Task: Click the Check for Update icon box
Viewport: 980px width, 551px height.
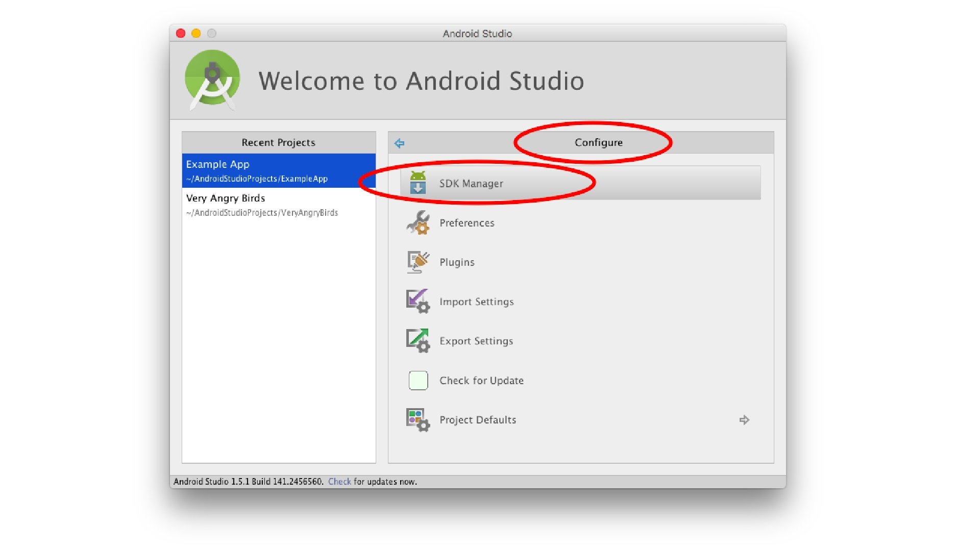Action: [x=418, y=381]
